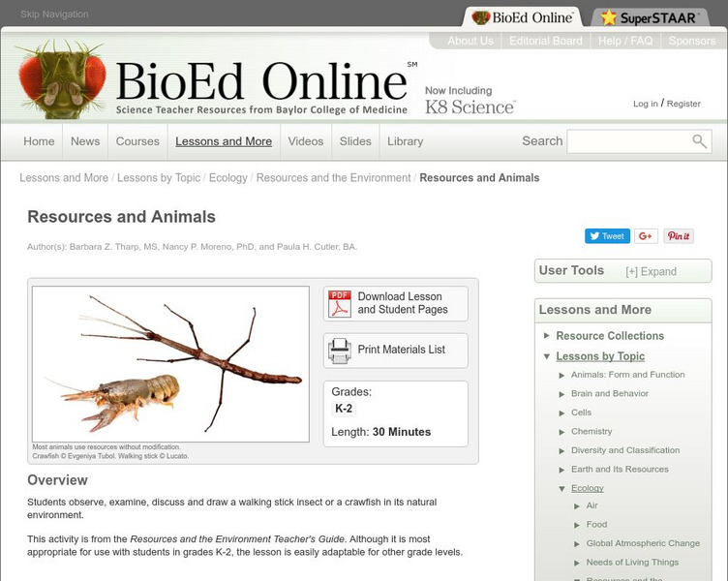
Task: Open the Home menu item
Action: (x=39, y=141)
